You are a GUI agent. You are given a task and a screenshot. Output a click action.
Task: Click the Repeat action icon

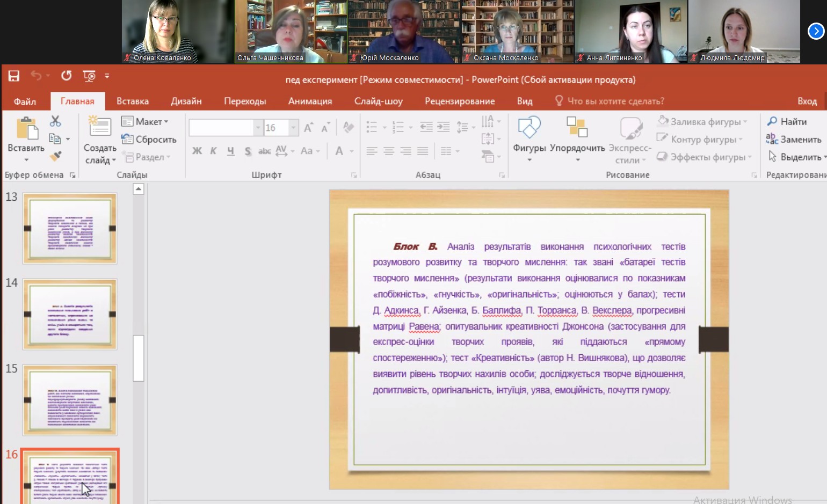pos(66,76)
